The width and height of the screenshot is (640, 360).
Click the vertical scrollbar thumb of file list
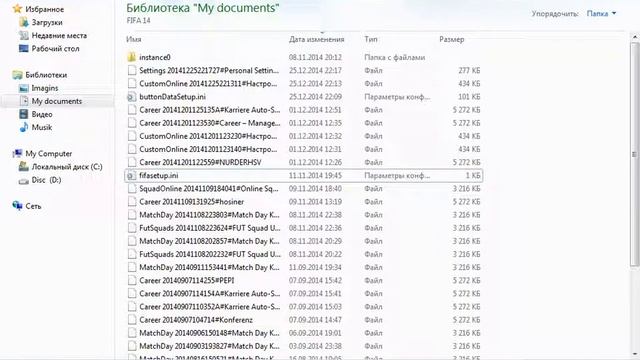pos(634,154)
